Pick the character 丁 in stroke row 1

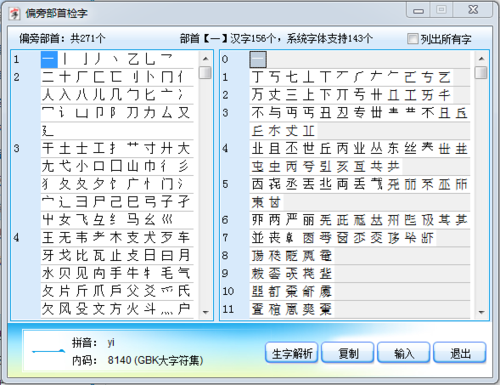(258, 77)
